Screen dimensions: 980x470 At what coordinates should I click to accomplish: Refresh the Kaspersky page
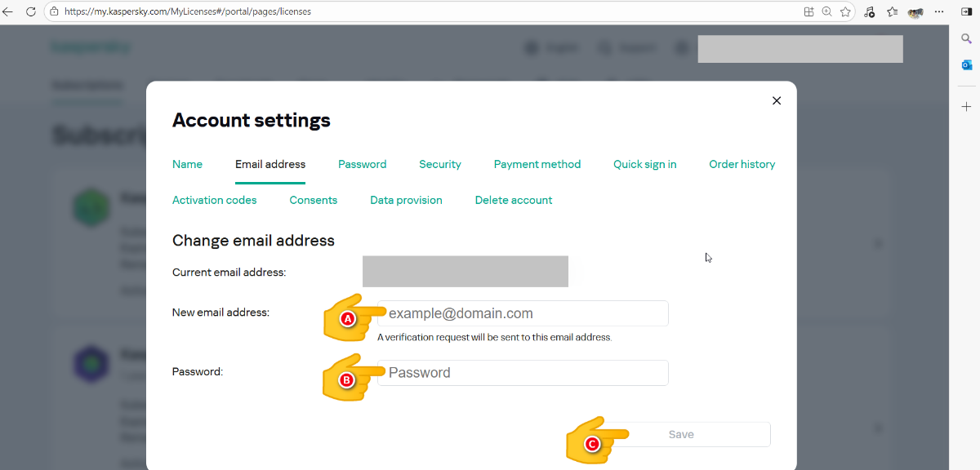point(31,12)
